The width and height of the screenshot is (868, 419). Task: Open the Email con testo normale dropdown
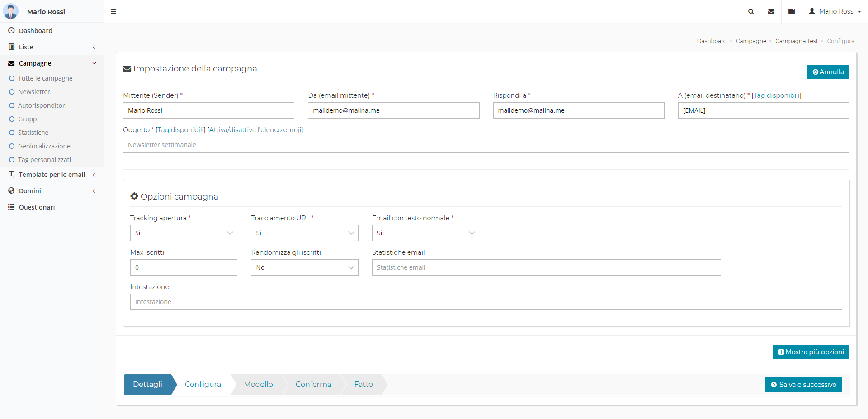(x=425, y=233)
